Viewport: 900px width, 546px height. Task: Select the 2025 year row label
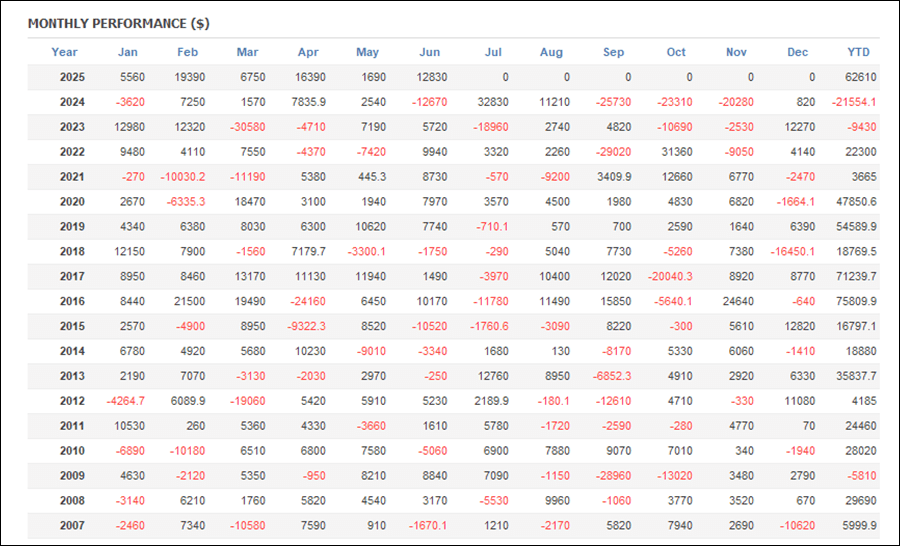[72, 77]
